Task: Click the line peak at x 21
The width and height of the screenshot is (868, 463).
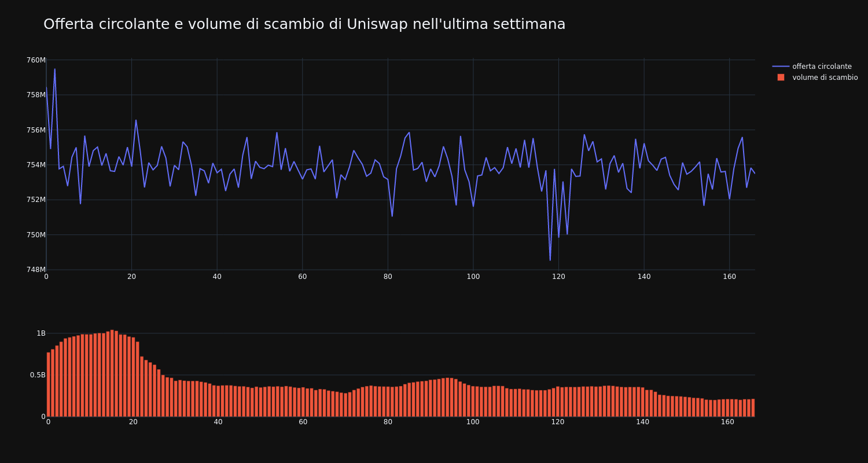Action: [136, 120]
